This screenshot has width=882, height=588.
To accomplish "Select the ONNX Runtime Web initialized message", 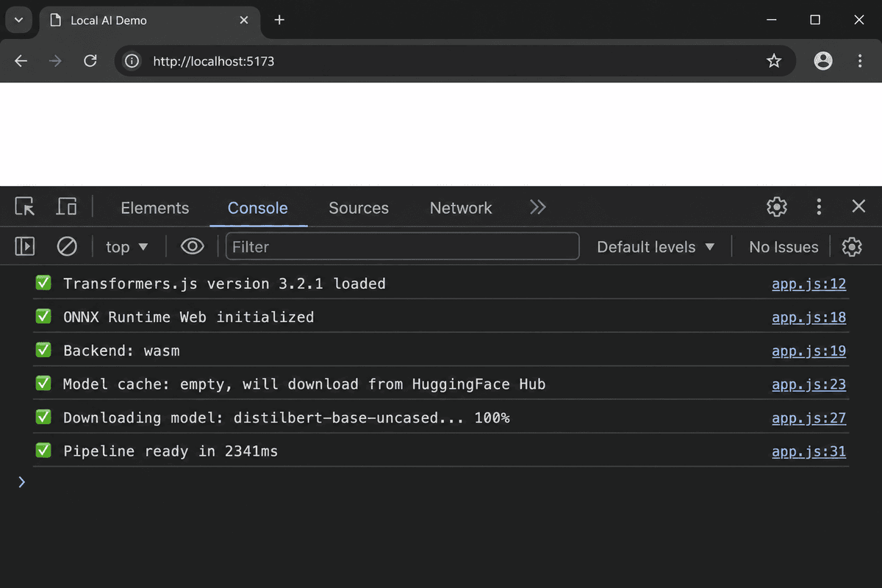I will [188, 318].
